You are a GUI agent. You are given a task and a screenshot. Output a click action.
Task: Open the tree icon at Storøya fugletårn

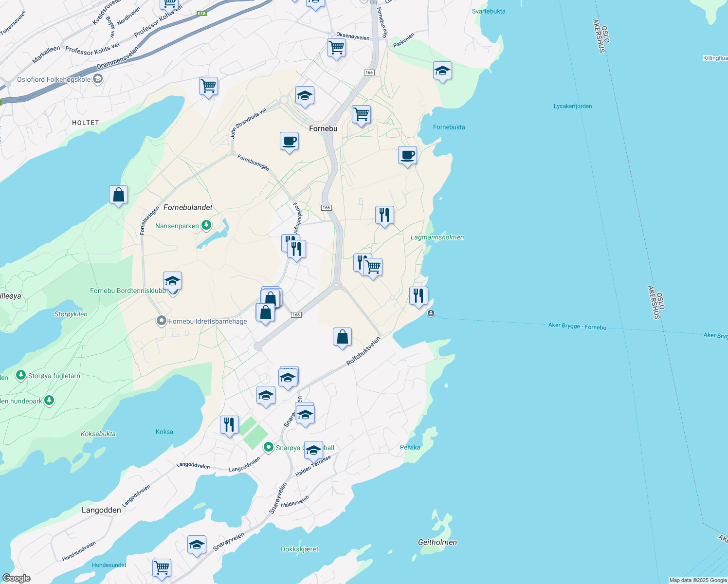[x=20, y=375]
